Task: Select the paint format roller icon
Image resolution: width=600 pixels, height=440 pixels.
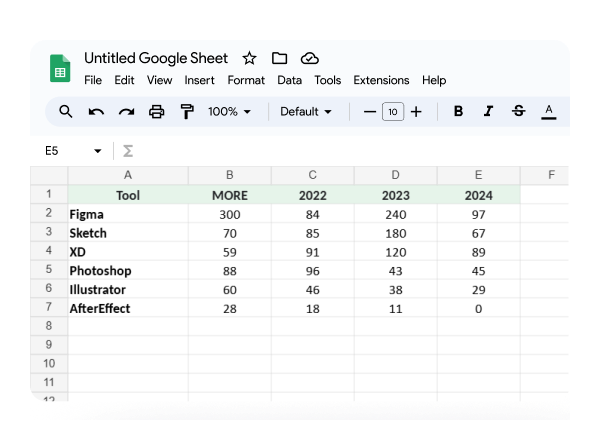Action: click(187, 112)
